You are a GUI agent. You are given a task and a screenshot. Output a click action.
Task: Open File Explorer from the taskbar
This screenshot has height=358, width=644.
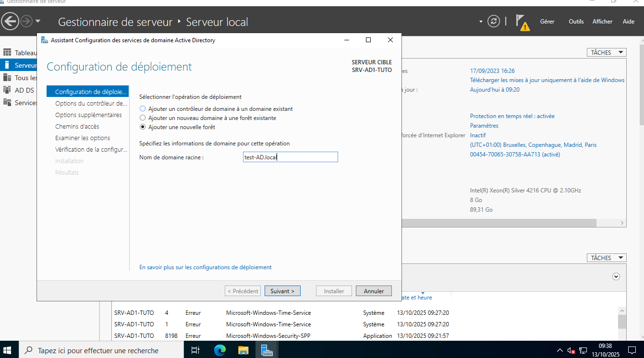[243, 350]
